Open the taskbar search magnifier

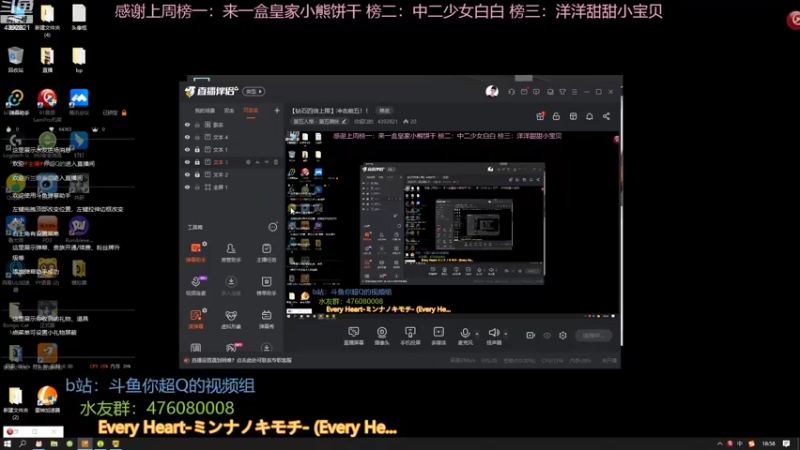(x=22, y=444)
